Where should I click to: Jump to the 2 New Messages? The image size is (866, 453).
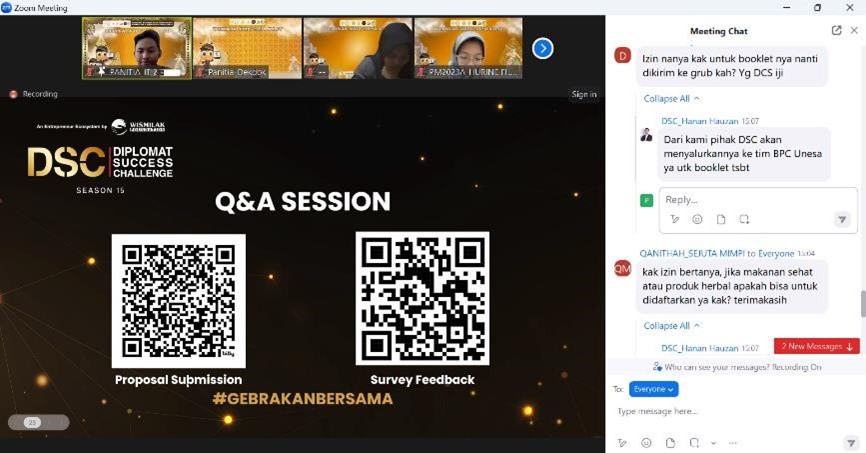816,346
